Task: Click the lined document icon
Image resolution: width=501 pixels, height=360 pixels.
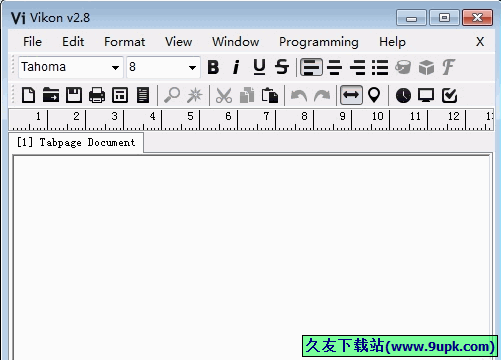Action: [x=143, y=95]
